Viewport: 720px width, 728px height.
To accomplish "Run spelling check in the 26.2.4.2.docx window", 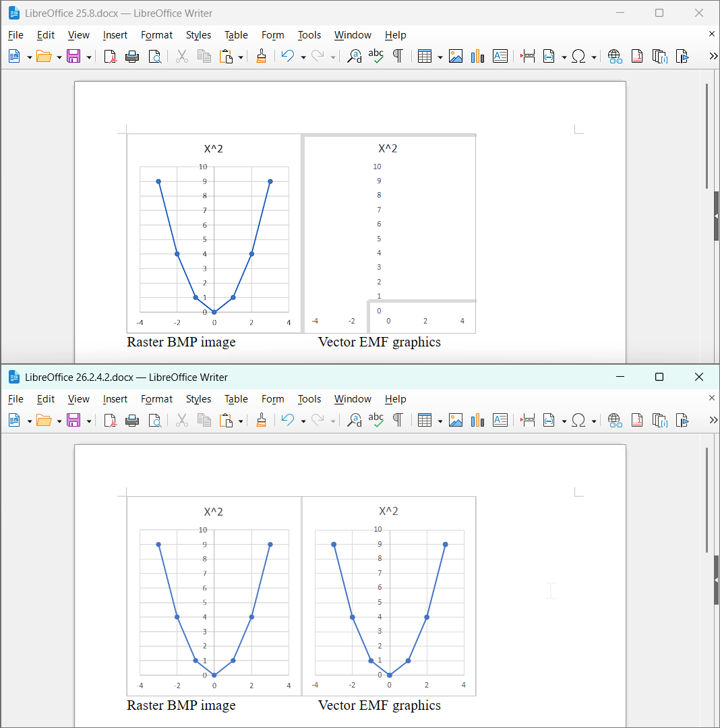I will coord(376,421).
